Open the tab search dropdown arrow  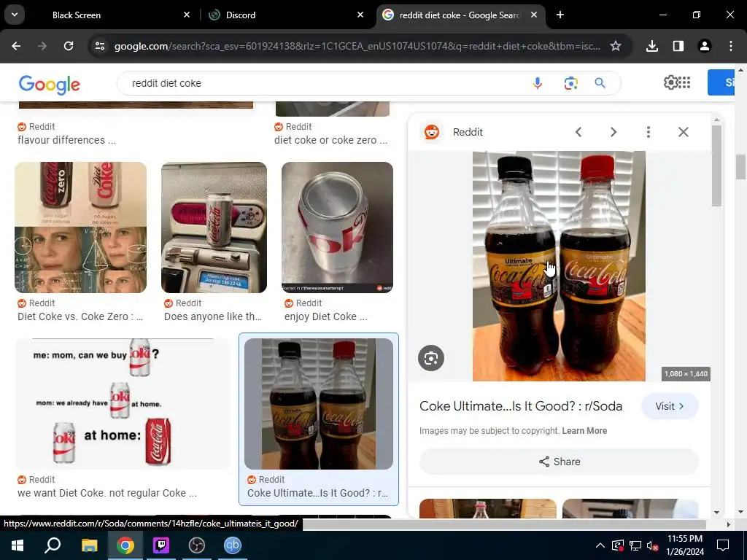(15, 15)
